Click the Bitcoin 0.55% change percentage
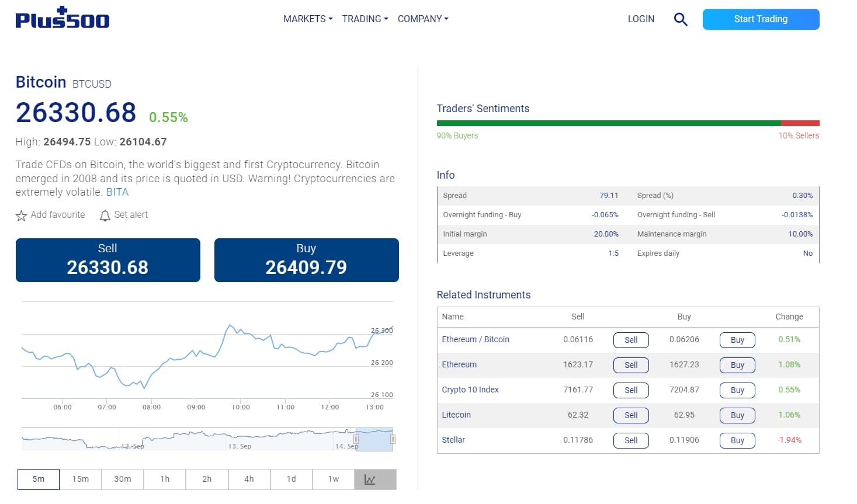857x504 pixels. point(168,117)
